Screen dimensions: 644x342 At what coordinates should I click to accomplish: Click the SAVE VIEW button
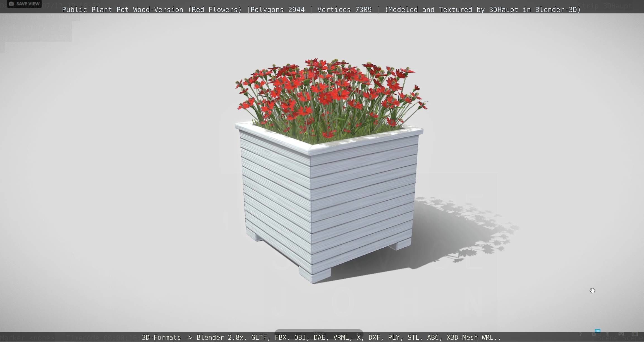pos(24,4)
